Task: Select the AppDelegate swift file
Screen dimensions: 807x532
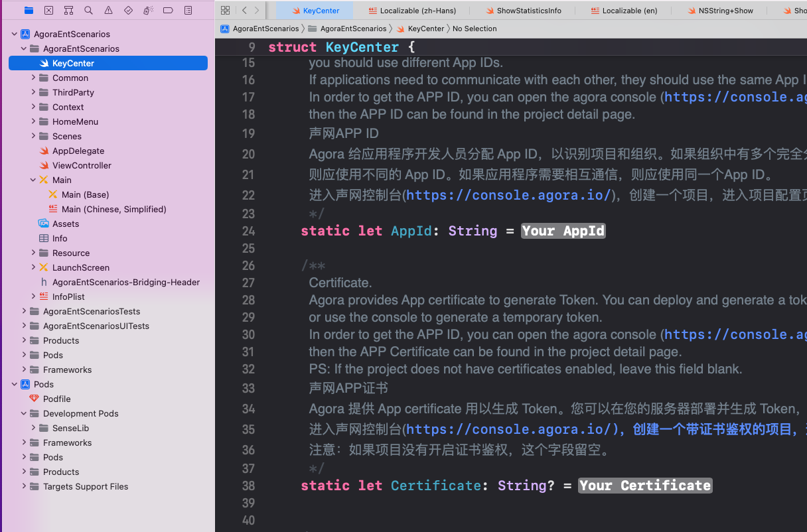Action: pyautogui.click(x=78, y=151)
